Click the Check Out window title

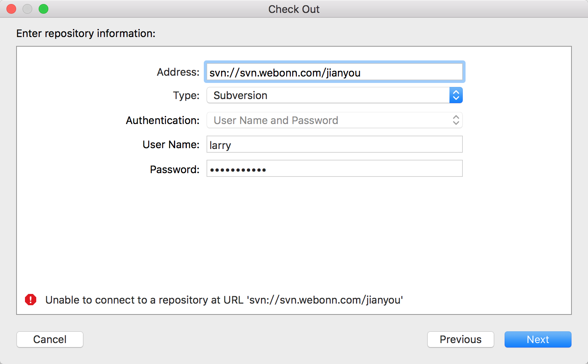(x=294, y=9)
